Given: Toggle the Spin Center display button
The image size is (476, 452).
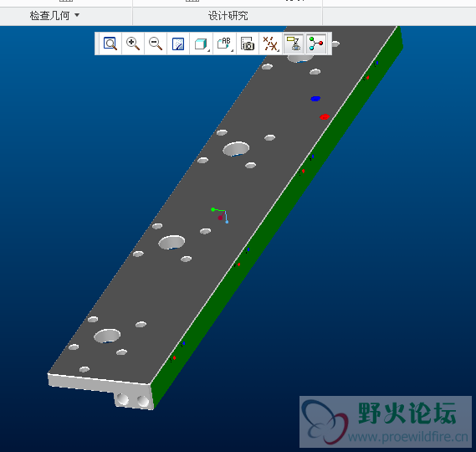Looking at the screenshot, I should (x=316, y=44).
